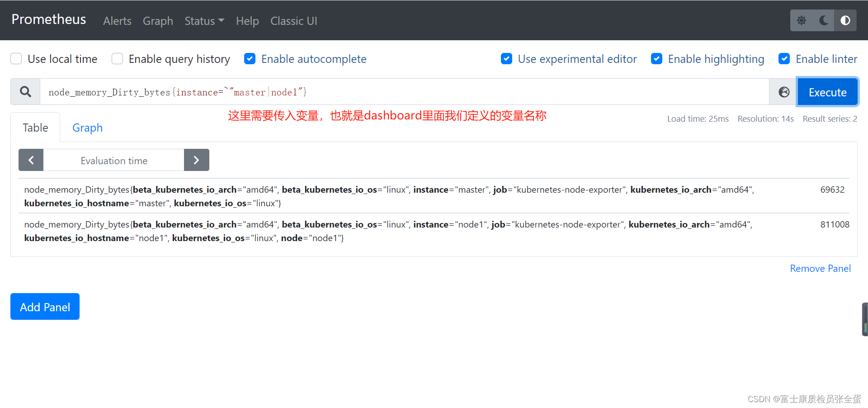Click value 69632 in results
This screenshot has width=868, height=408.
coord(832,190)
